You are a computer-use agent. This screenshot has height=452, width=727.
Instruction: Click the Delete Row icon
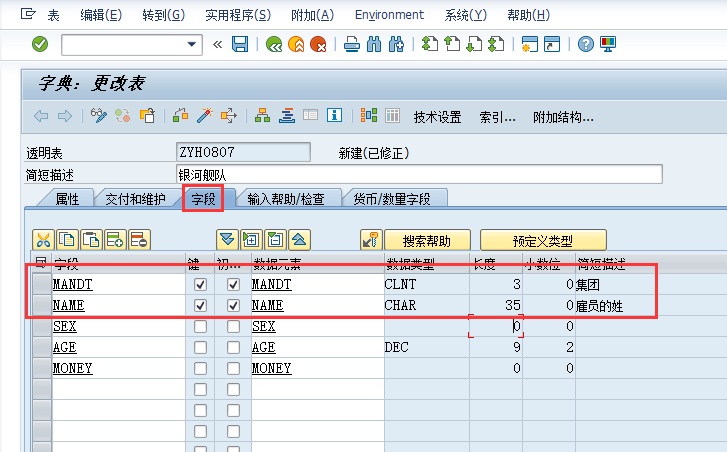point(140,240)
